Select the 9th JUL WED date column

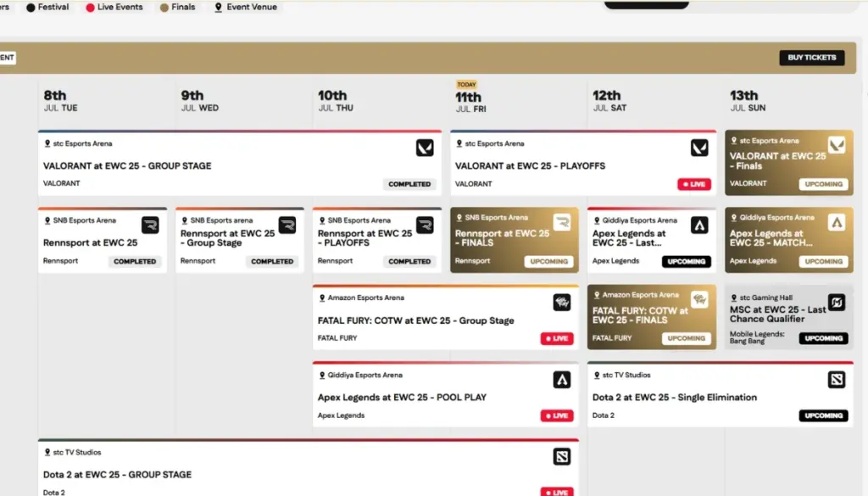[198, 101]
